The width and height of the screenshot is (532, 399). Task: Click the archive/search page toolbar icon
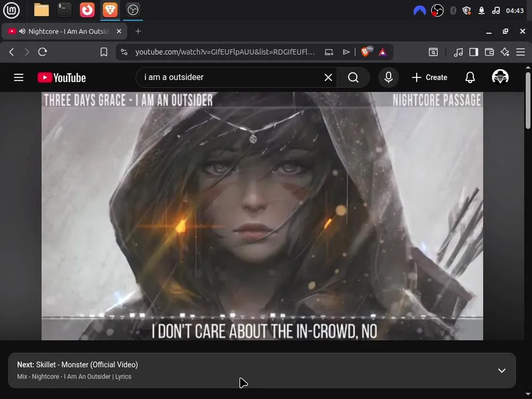click(x=433, y=52)
